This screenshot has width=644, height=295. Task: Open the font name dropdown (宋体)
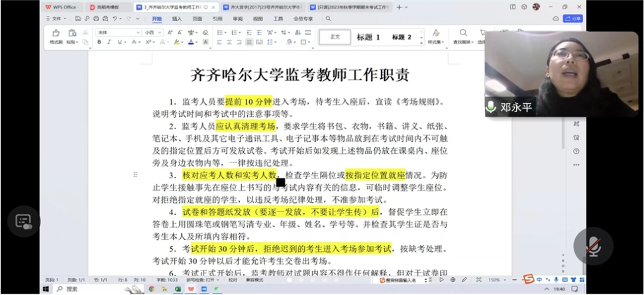point(119,32)
